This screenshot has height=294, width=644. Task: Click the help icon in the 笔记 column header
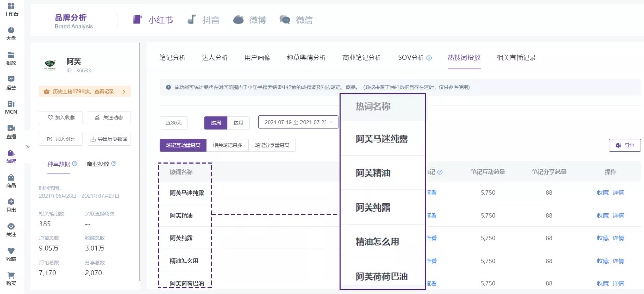click(440, 172)
